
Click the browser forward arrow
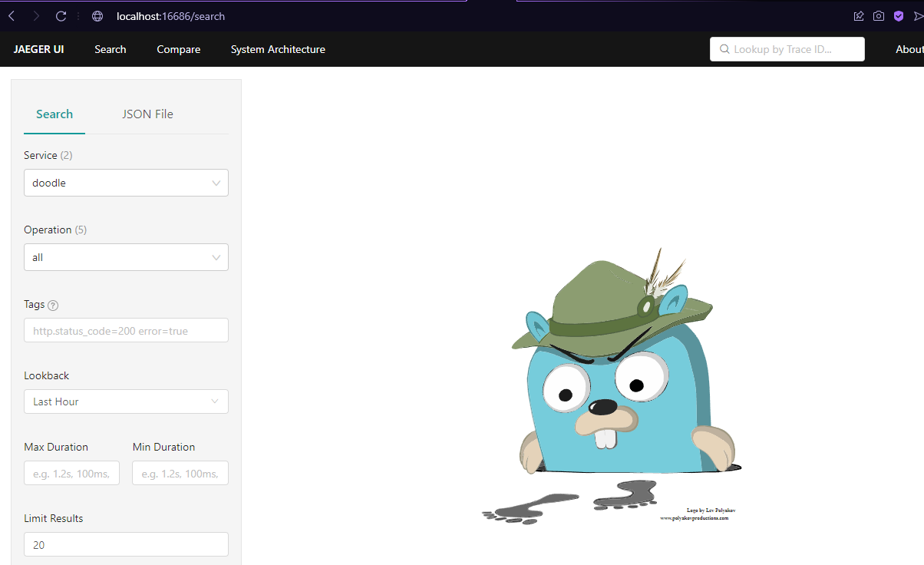(36, 16)
